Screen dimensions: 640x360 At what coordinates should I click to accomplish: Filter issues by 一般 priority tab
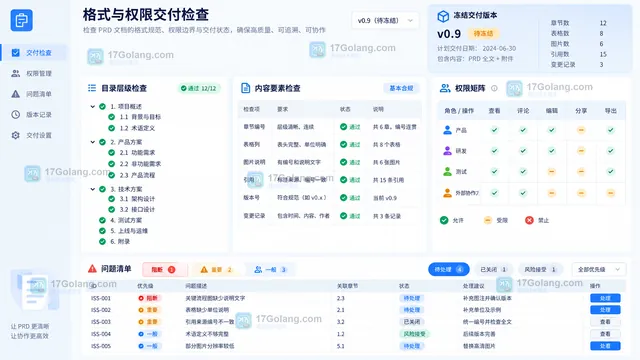click(270, 269)
